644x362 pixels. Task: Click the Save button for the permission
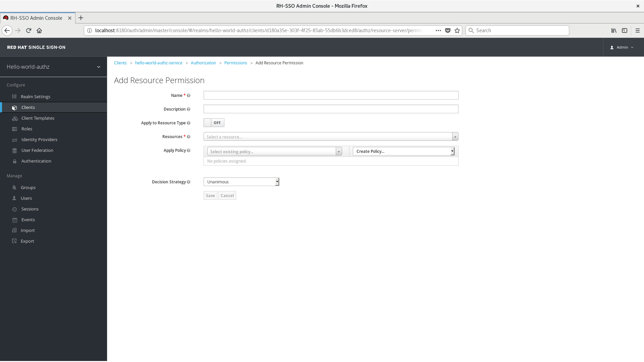coord(211,195)
